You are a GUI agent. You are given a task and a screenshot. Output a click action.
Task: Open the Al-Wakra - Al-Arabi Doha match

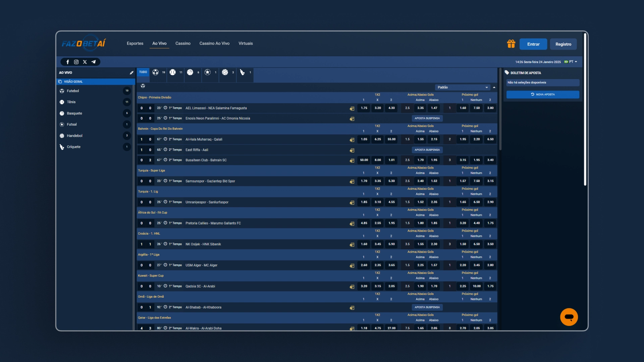(204, 328)
